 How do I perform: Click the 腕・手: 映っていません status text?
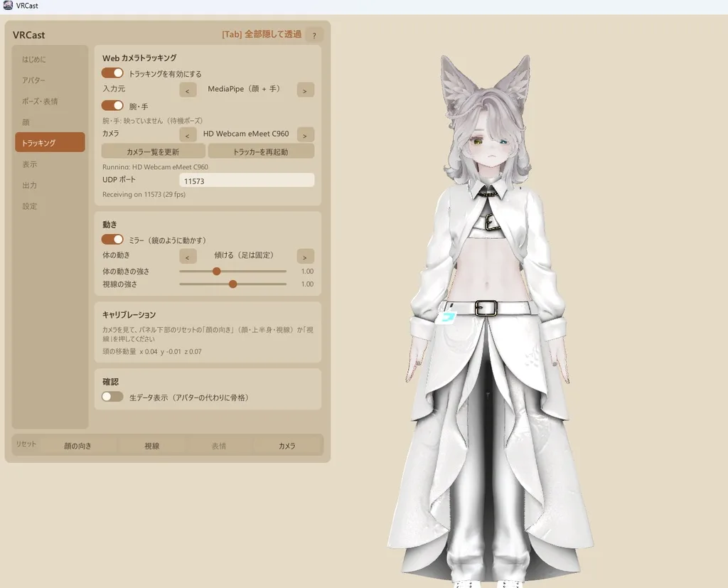pyautogui.click(x=152, y=121)
